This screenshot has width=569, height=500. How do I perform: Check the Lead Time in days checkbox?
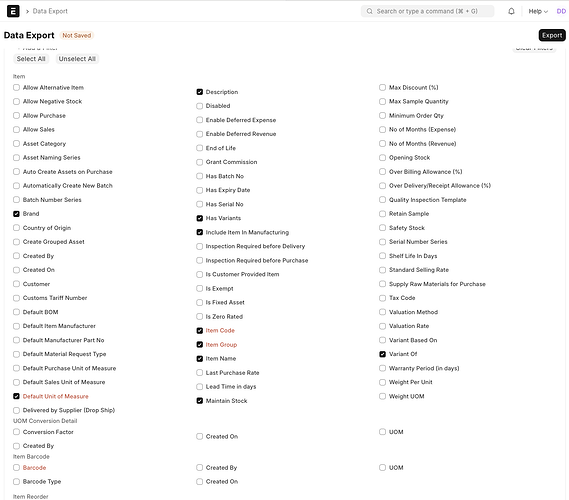click(x=200, y=387)
